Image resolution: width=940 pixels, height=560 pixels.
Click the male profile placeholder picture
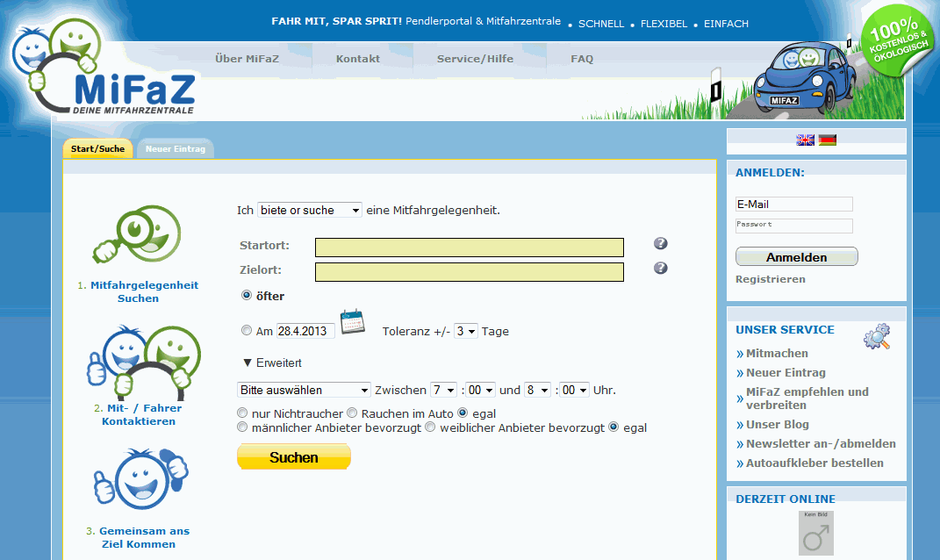click(815, 534)
